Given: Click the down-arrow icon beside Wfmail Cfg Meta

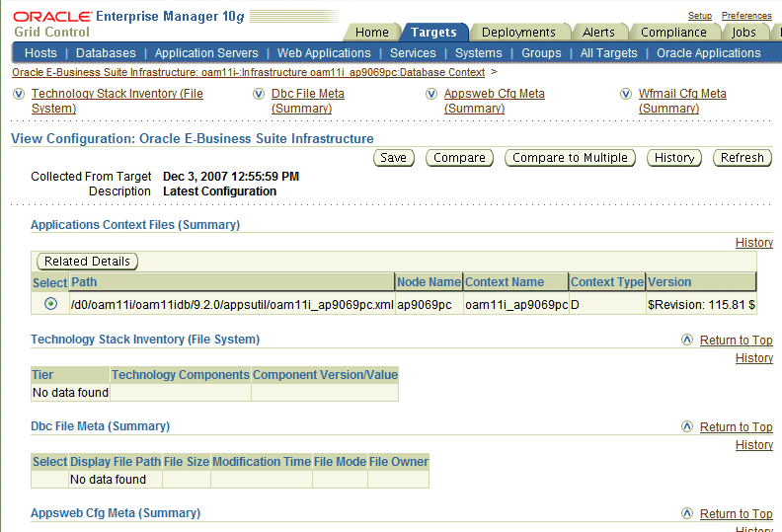Looking at the screenshot, I should (x=626, y=94).
